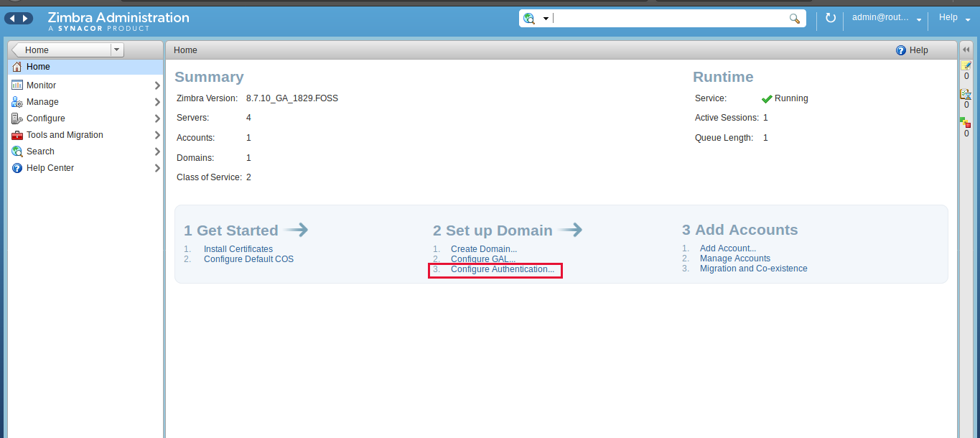Viewport: 980px width, 438px height.
Task: Click the version value 8.7.10_GA_1829.FOSS
Action: tap(292, 98)
